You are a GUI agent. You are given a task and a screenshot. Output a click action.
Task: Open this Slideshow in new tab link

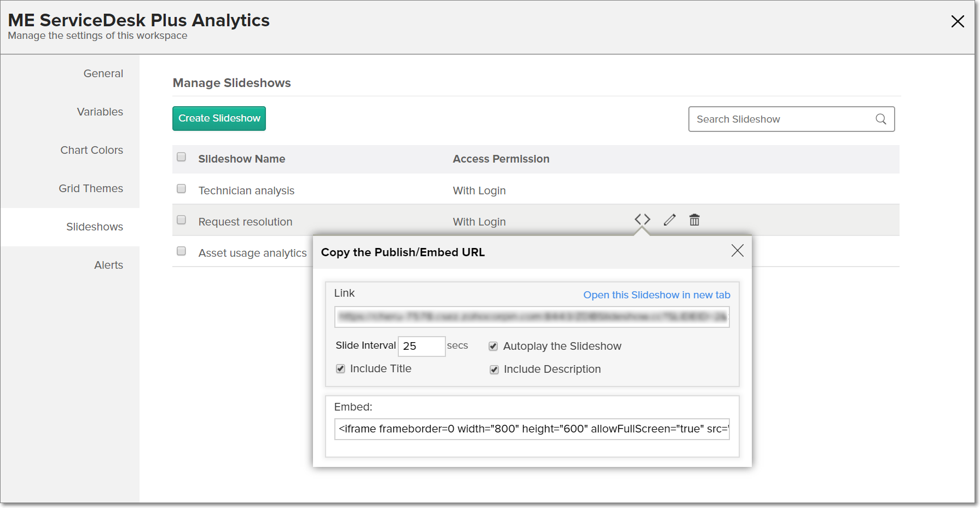point(657,295)
